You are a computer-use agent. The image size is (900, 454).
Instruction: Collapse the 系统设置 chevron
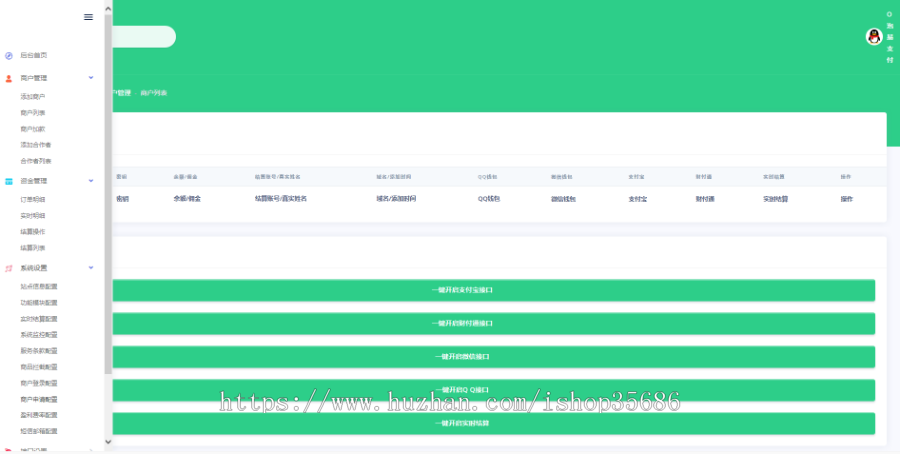[x=91, y=267]
